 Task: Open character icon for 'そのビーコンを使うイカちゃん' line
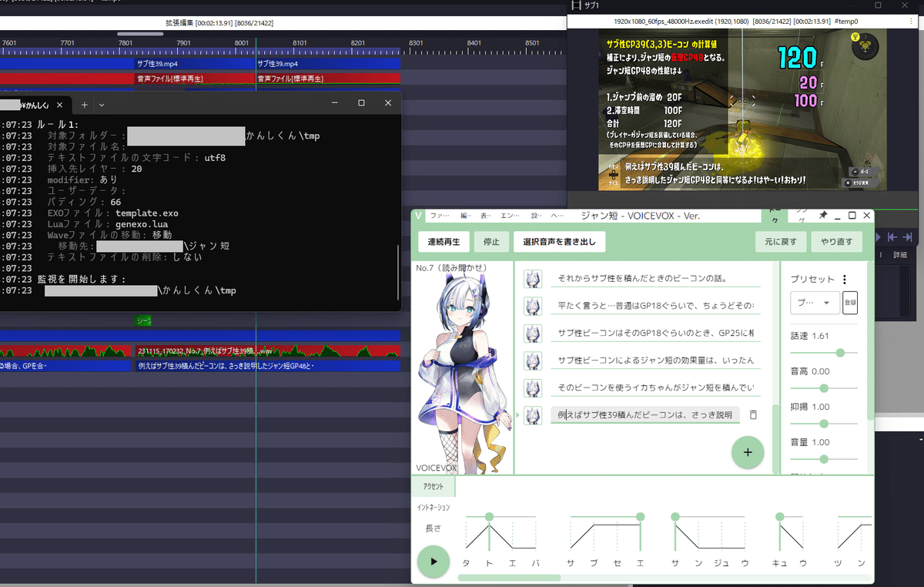[532, 387]
